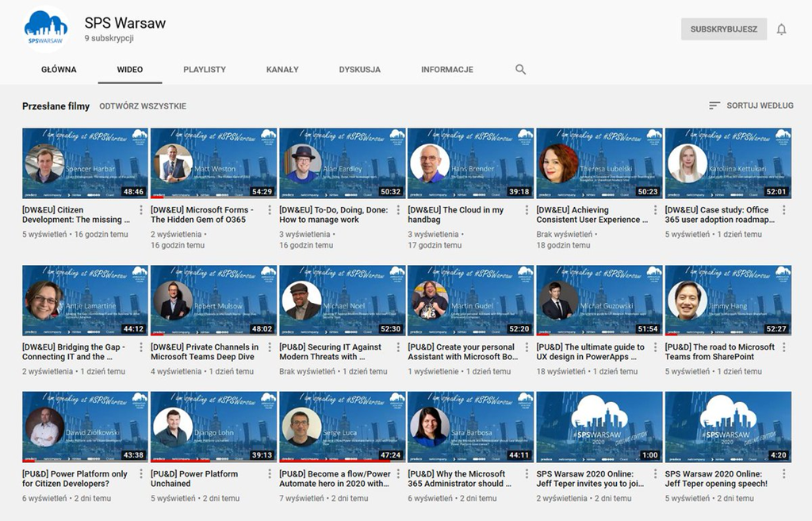
Task: Click ODTWÓRZ WSZYSTKIE to play all videos
Action: (143, 105)
